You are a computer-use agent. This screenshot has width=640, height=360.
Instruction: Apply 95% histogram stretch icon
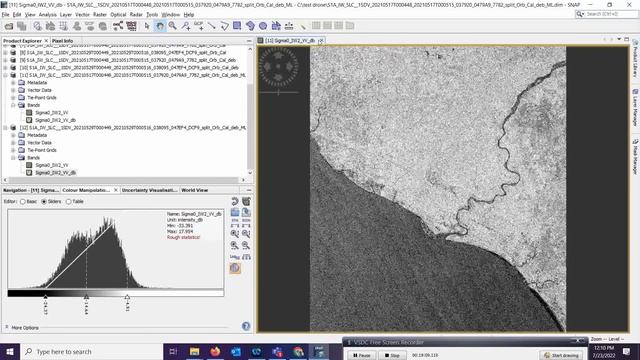pyautogui.click(x=235, y=223)
